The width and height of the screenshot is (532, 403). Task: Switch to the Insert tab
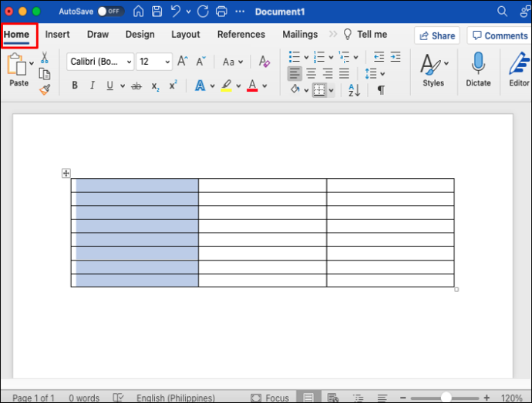point(57,35)
